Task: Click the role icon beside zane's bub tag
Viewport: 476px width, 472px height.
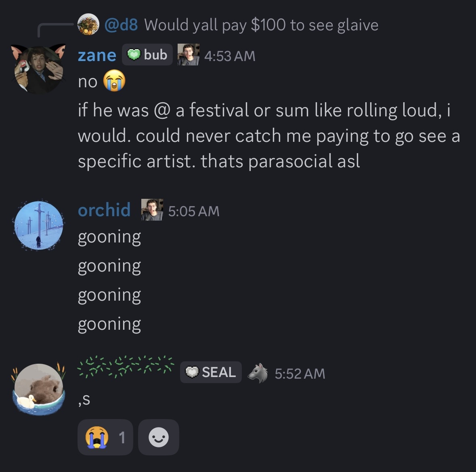Action: point(189,55)
